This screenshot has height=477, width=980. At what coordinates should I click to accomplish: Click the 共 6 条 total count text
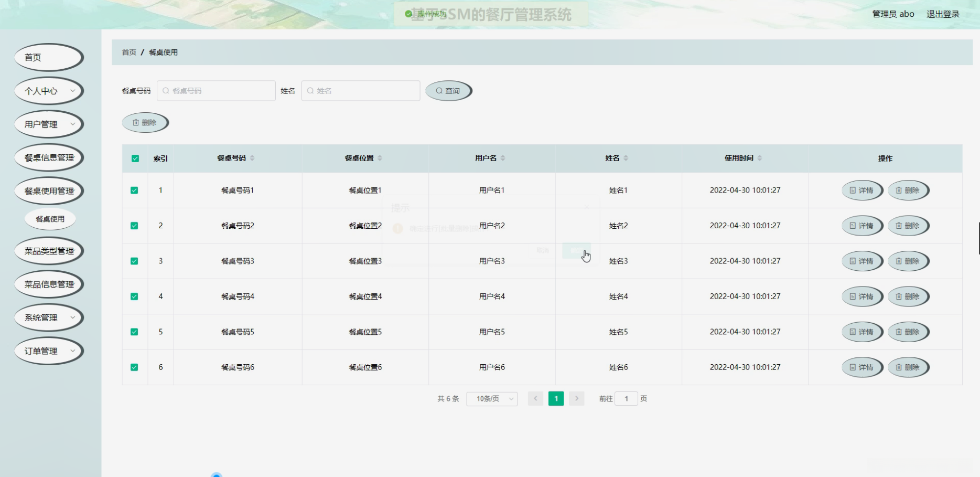tap(448, 399)
